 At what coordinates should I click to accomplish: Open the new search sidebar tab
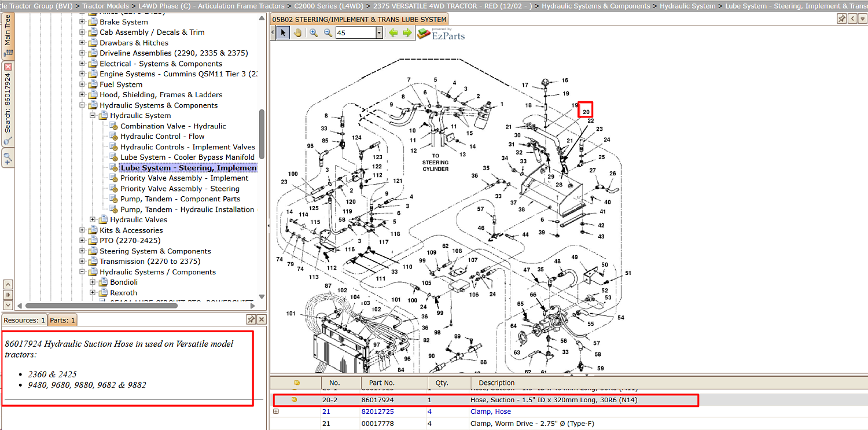coord(8,157)
